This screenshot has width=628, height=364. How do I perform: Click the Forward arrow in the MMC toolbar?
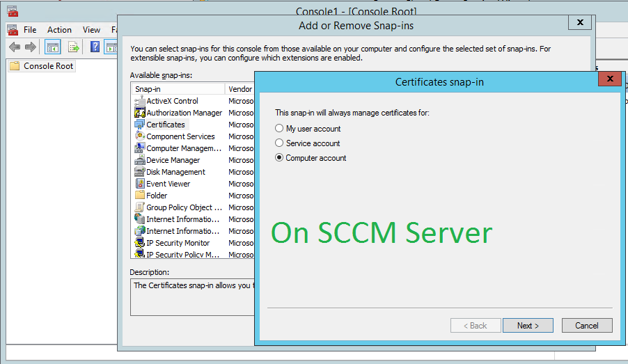coord(31,47)
